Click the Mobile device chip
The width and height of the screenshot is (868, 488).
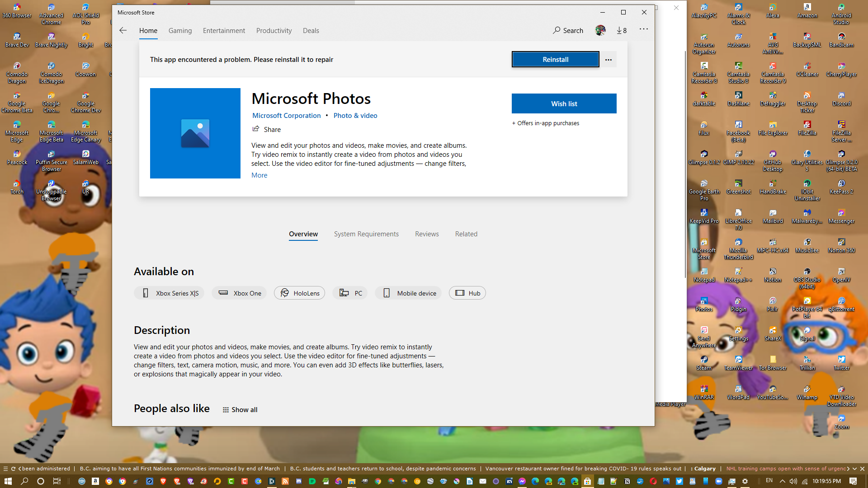coord(408,293)
